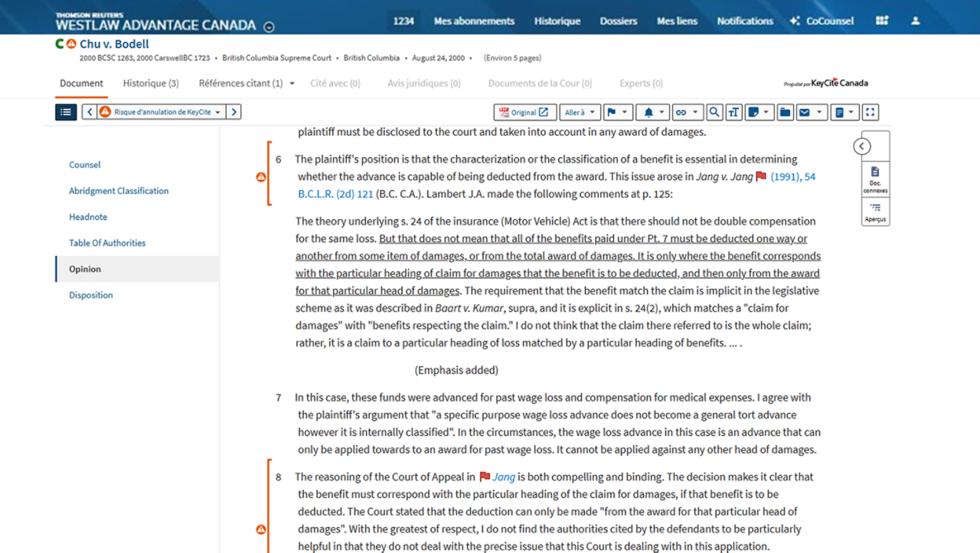Open the text size display options

(733, 113)
